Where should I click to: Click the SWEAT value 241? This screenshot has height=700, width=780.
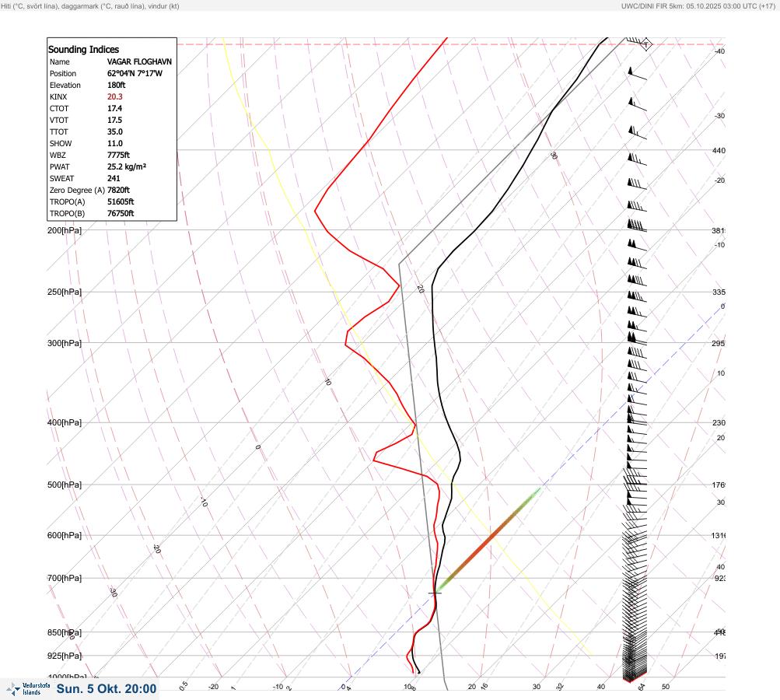tap(114, 178)
